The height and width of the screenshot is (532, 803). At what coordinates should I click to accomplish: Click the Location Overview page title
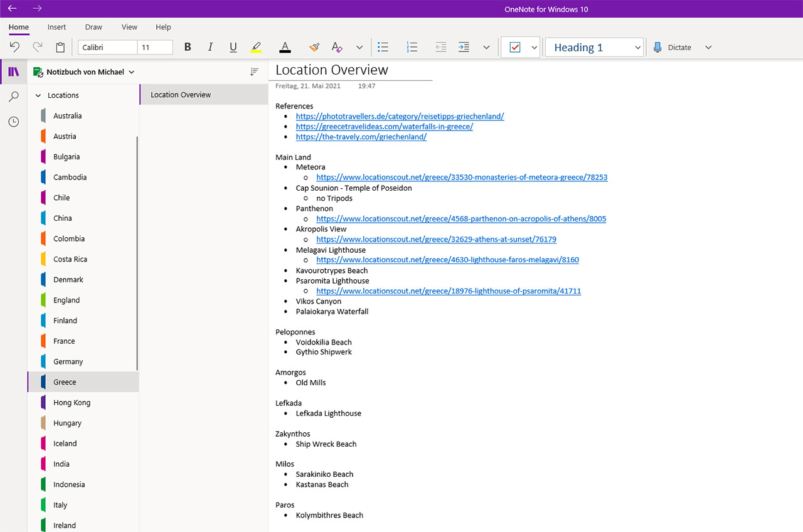pyautogui.click(x=332, y=70)
